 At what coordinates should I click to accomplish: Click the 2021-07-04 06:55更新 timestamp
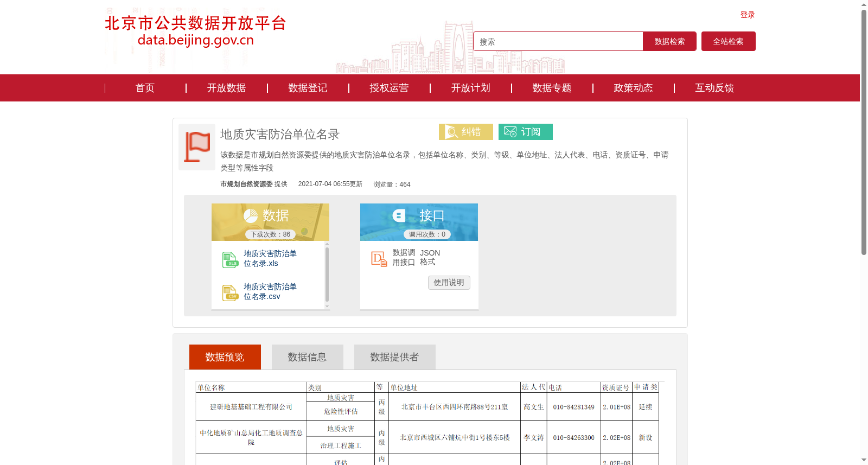click(x=330, y=184)
